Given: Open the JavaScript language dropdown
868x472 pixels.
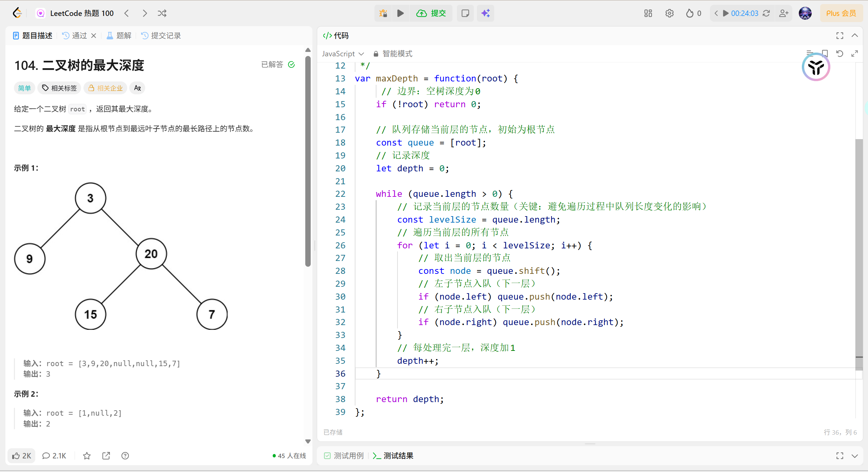Looking at the screenshot, I should (343, 54).
